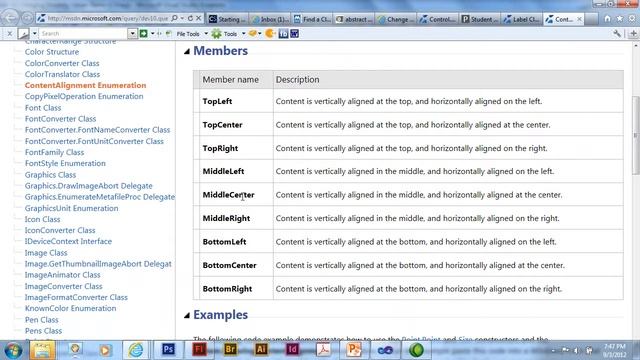
Task: Open the address bar dropdown arrow
Action: [182, 18]
